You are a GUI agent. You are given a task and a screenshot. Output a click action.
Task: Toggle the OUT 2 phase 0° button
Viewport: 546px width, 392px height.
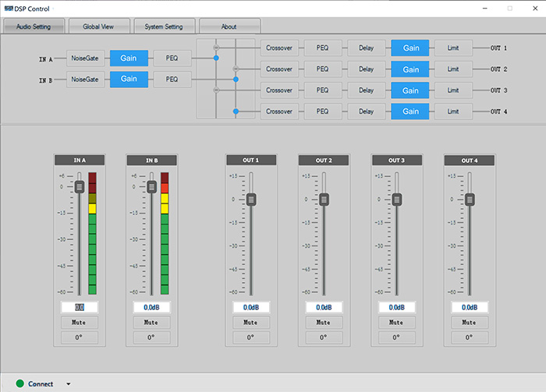324,337
